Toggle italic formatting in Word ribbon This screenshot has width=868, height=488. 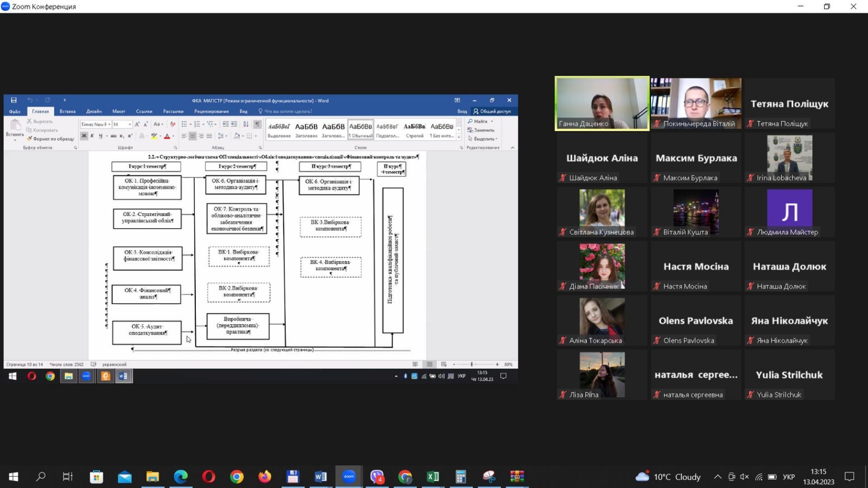pos(92,136)
